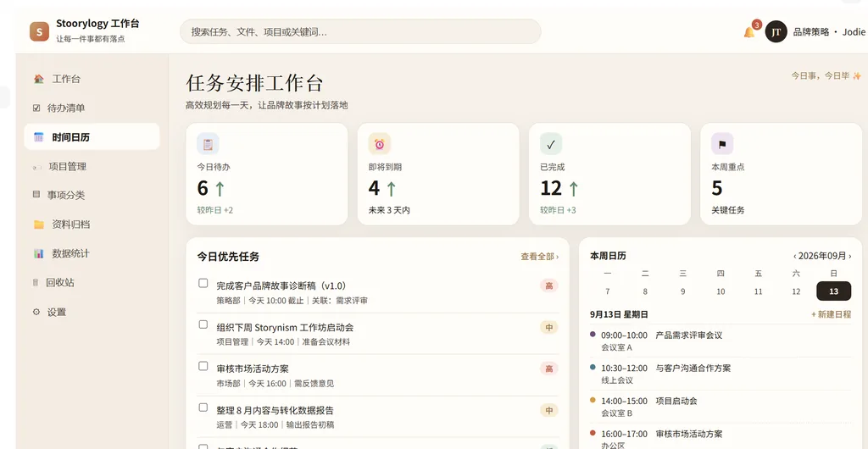Click the 时间日历 calendar icon
Screen dimensions: 868x449
38,137
